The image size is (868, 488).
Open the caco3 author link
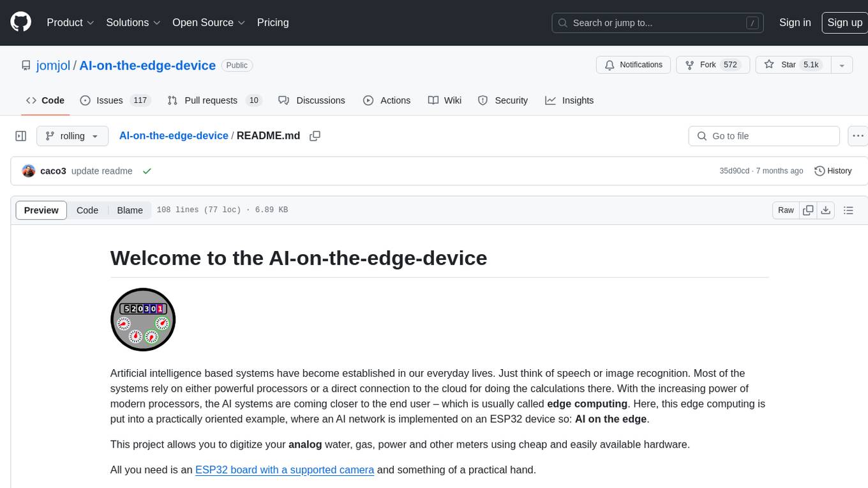(x=53, y=171)
